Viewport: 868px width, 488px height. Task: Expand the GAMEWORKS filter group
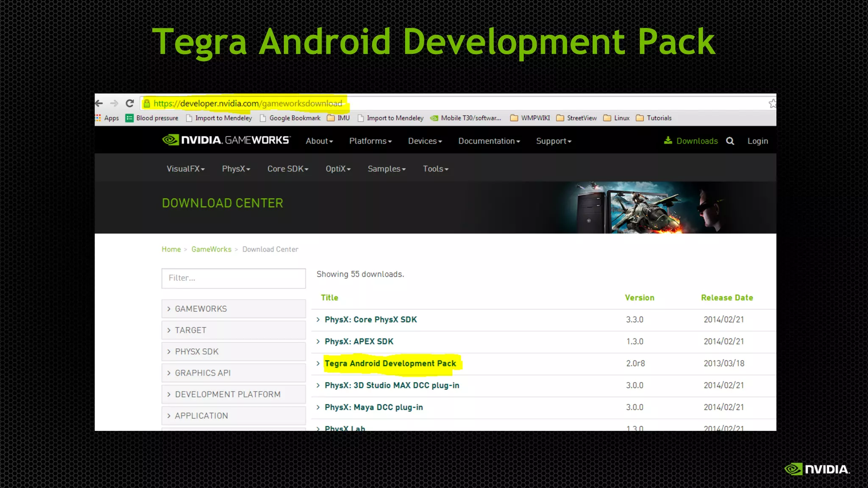tap(234, 309)
